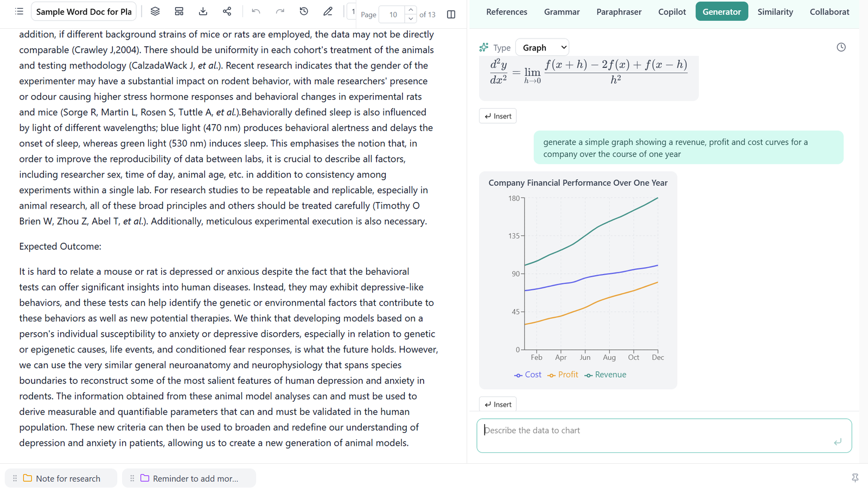
Task: Click the purple folder icon of Reminder
Action: tap(145, 478)
